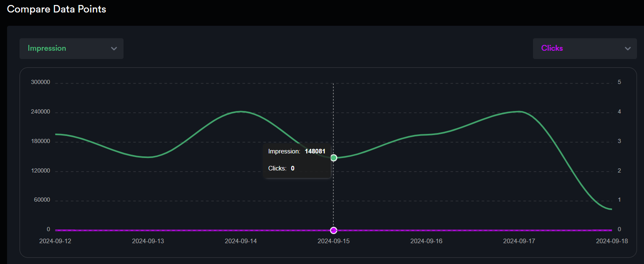Click the 2024-09-16 date label
The width and height of the screenshot is (644, 264).
pos(426,241)
